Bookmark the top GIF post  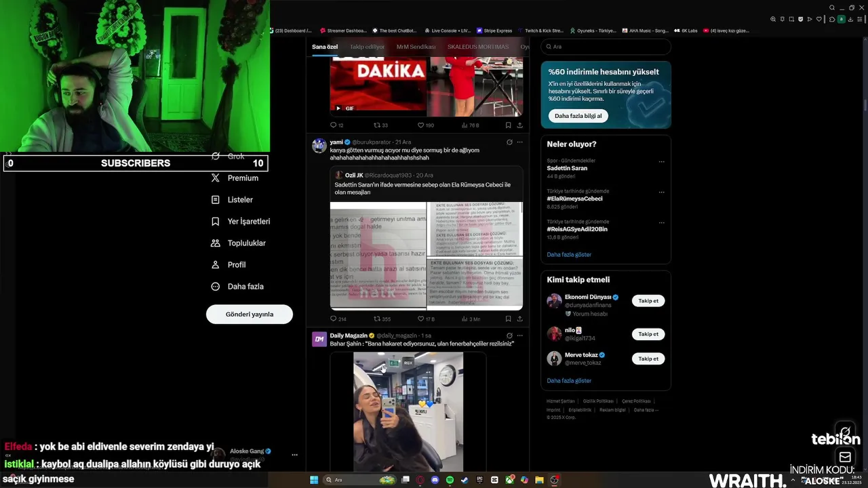(508, 125)
